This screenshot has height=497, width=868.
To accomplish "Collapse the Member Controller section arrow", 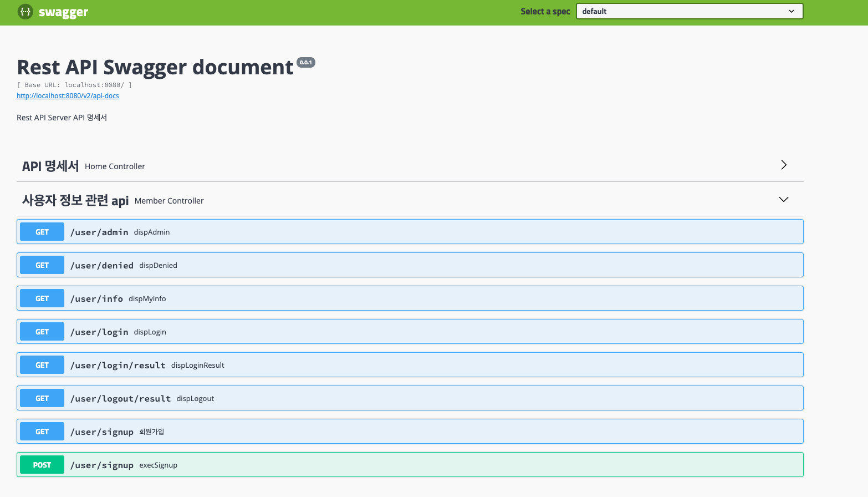I will coord(784,200).
